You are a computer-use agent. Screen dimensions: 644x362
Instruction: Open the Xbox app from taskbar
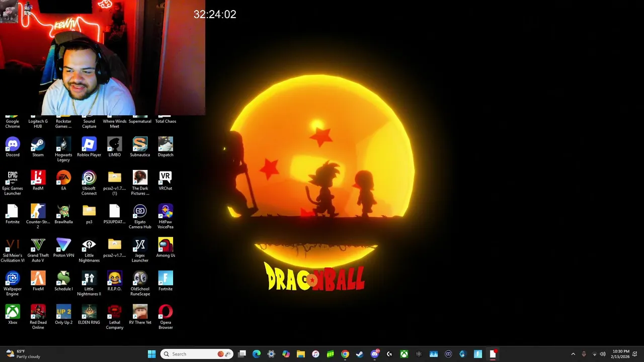point(404,354)
